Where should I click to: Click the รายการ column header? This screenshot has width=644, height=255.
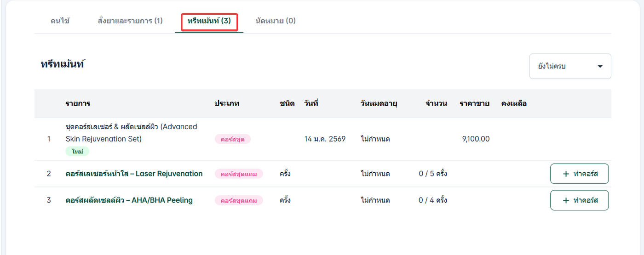coord(78,103)
